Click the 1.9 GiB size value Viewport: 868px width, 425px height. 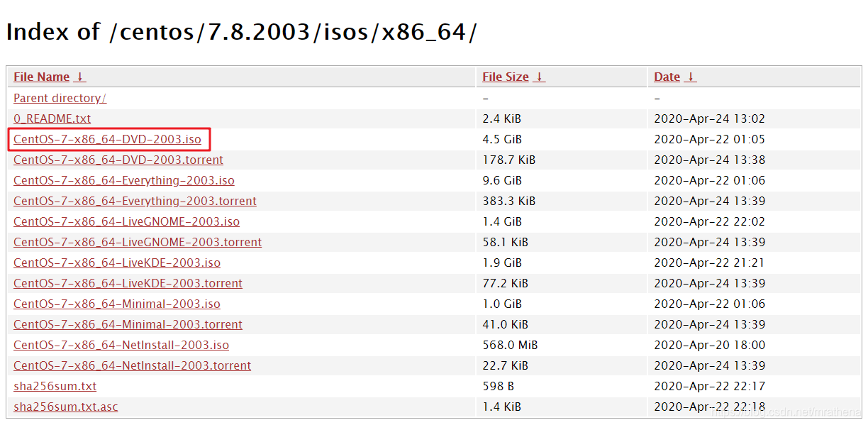pyautogui.click(x=502, y=263)
